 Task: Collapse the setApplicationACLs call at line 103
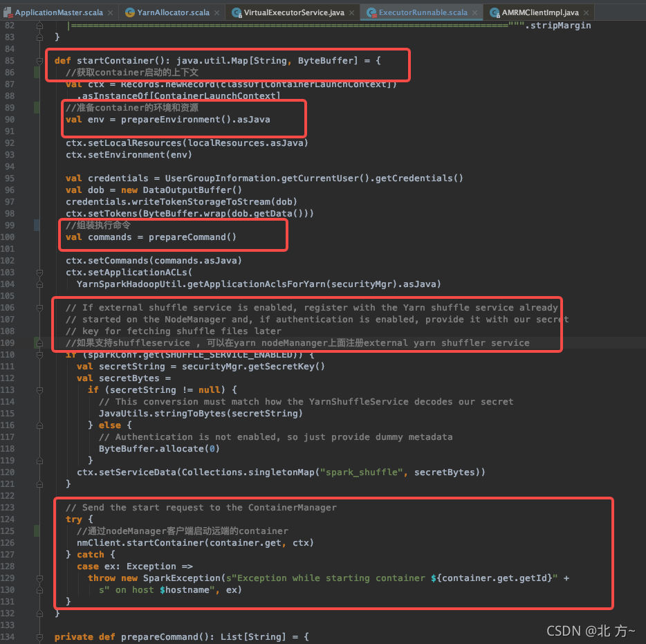(x=39, y=273)
